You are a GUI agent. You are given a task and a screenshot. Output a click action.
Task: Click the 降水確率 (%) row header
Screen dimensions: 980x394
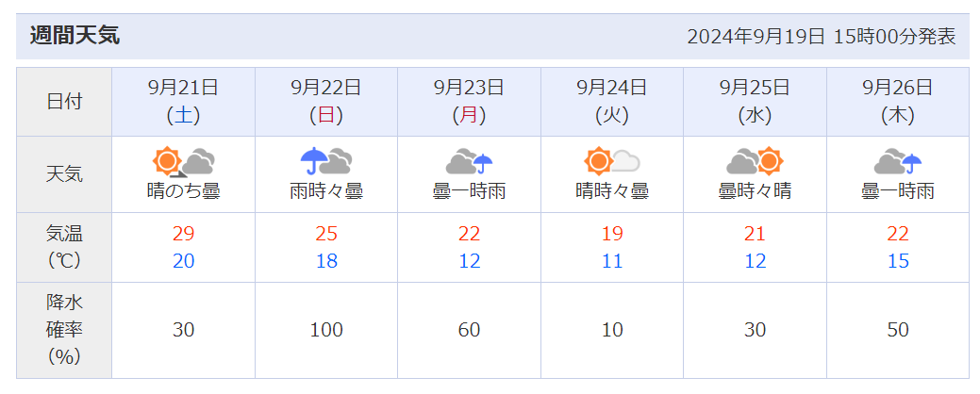(x=64, y=330)
